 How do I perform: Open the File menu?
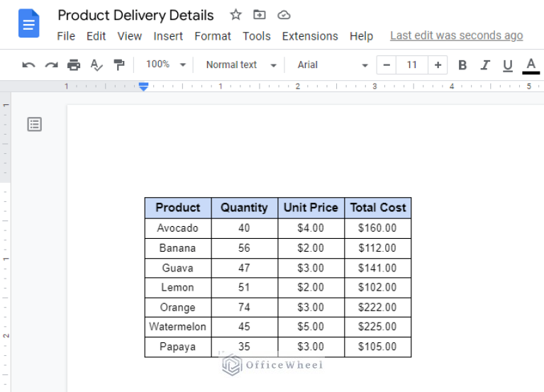click(x=66, y=36)
